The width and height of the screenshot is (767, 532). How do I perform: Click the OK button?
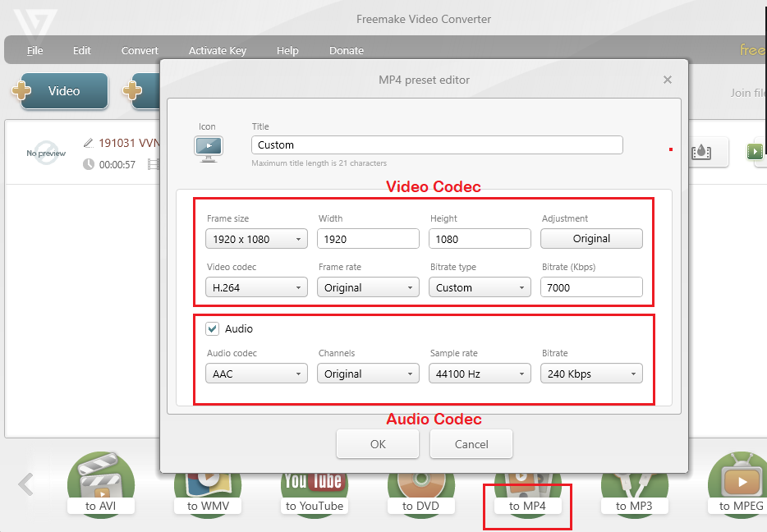pyautogui.click(x=378, y=444)
